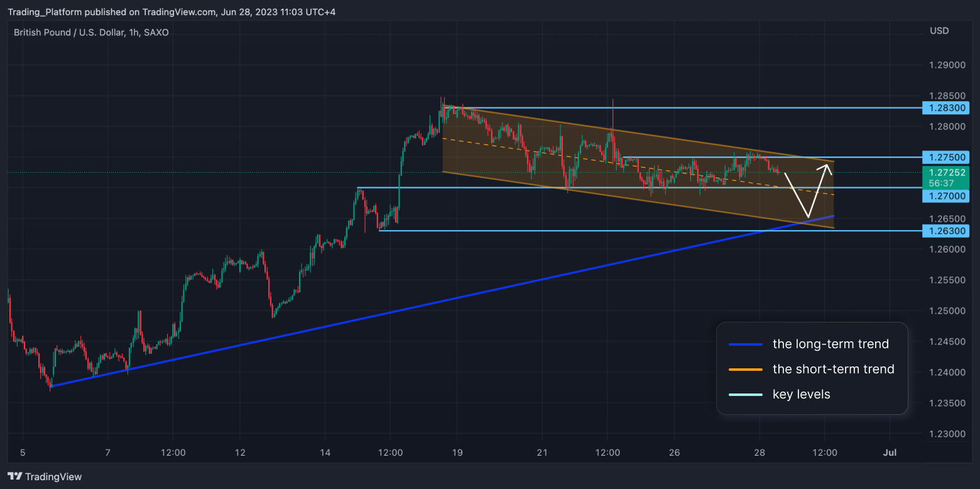The image size is (980, 489).
Task: Click the current price label 1.27252
Action: click(945, 172)
